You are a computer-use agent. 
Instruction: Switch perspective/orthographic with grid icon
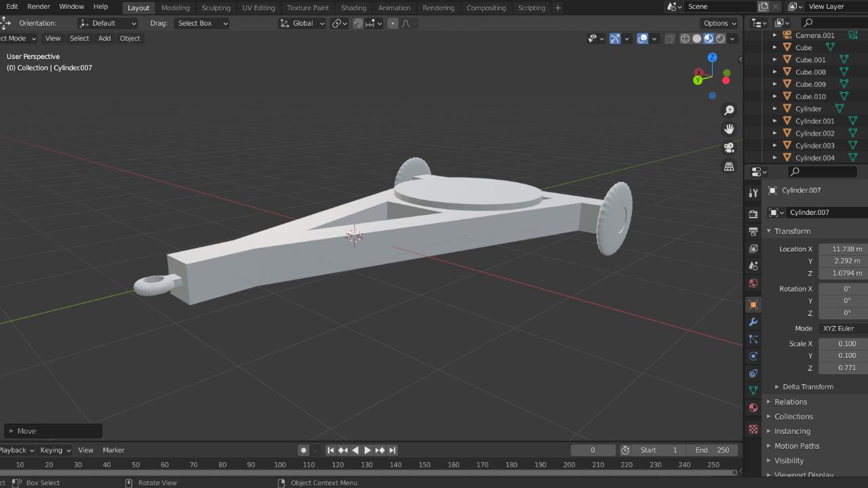click(x=729, y=167)
